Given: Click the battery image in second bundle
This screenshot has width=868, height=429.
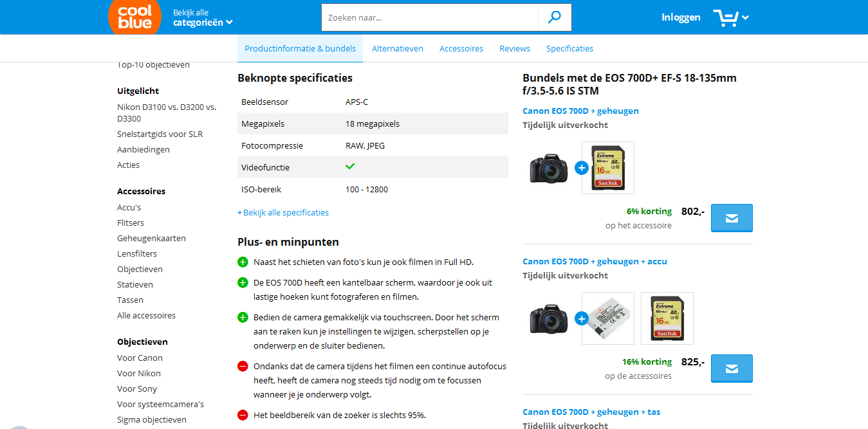Looking at the screenshot, I should click(x=607, y=318).
